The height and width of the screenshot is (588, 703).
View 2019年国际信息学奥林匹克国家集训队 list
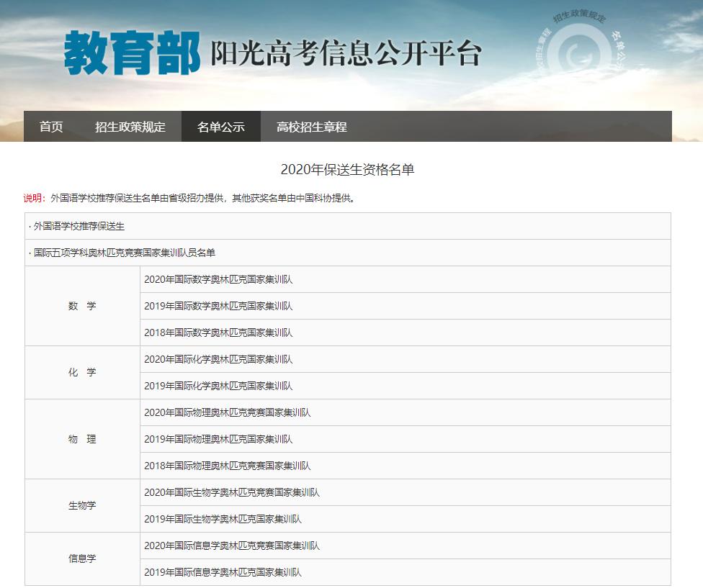coord(223,572)
